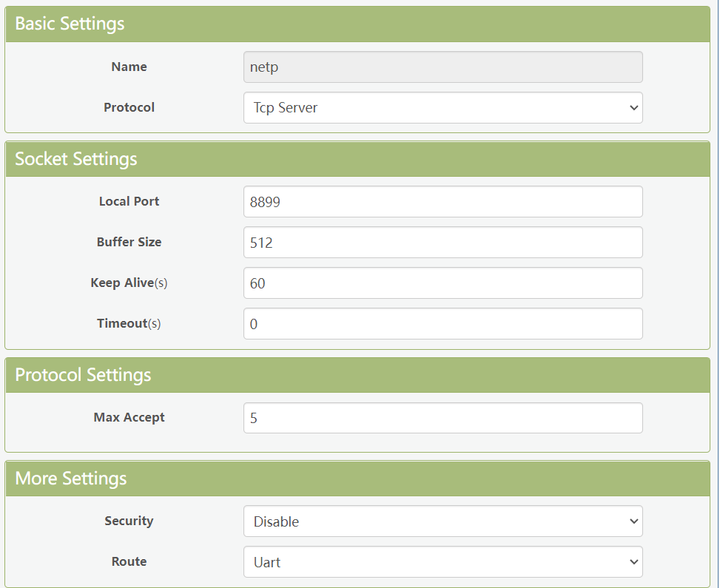This screenshot has width=720, height=588.
Task: Select the Keep Alive seconds input
Action: [x=443, y=283]
